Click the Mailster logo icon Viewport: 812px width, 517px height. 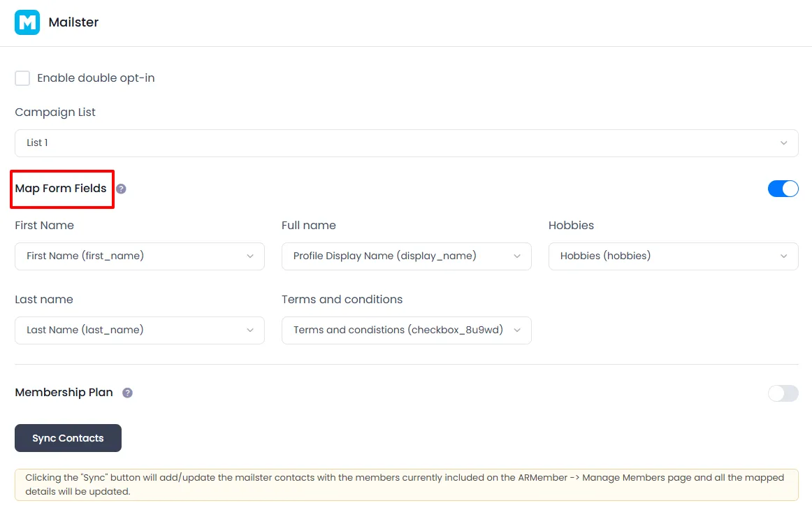(27, 22)
